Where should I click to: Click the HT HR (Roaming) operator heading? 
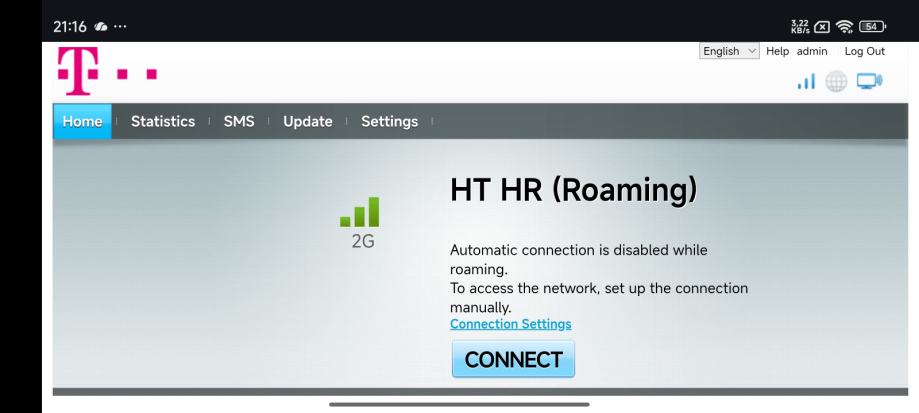point(574,189)
